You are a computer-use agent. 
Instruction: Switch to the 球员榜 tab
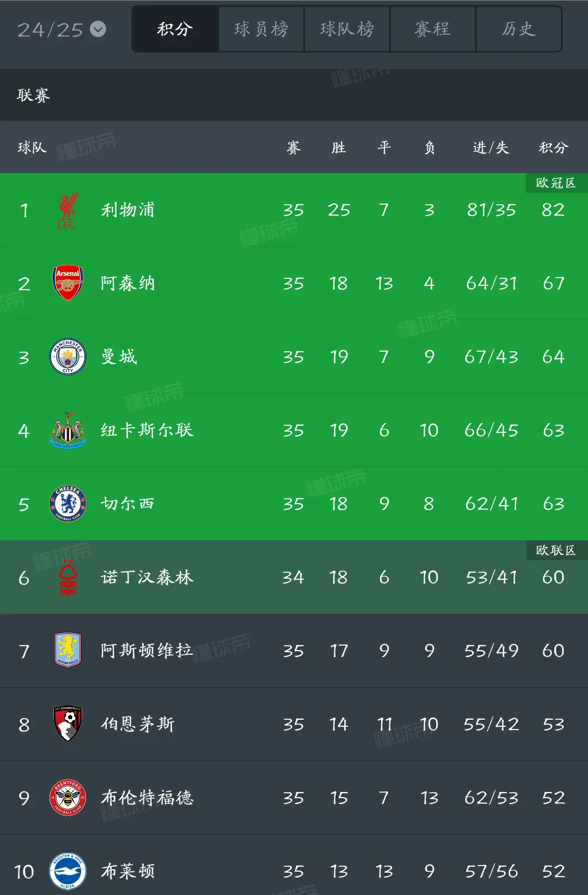[260, 30]
